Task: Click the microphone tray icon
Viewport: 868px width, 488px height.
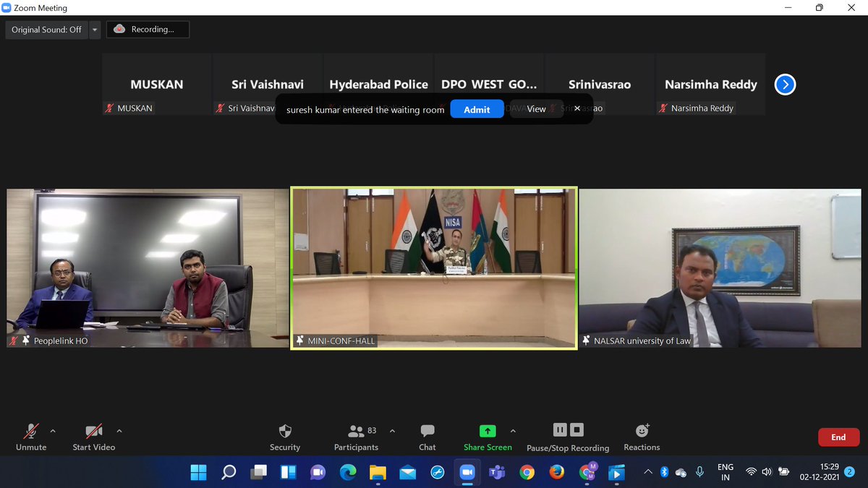Action: click(699, 472)
